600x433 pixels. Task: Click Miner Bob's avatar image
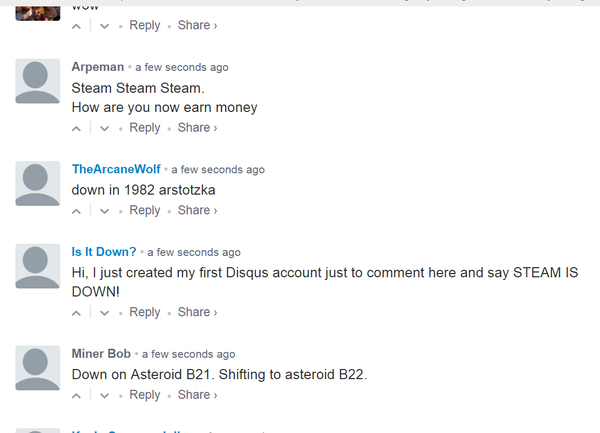point(39,368)
